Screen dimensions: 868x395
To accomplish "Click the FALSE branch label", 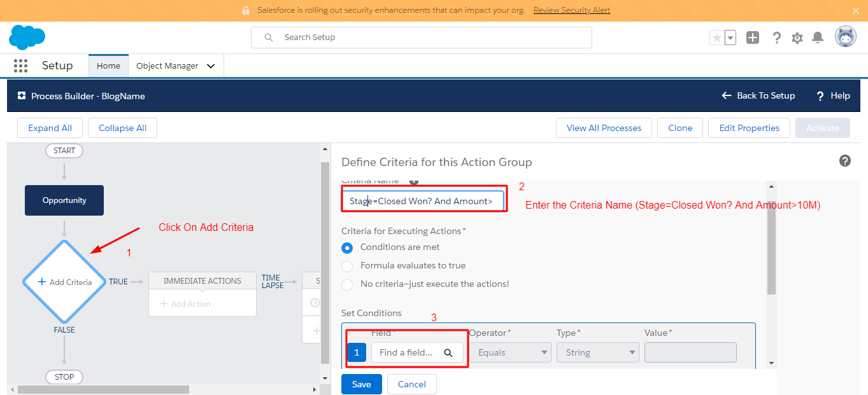I will pos(64,330).
